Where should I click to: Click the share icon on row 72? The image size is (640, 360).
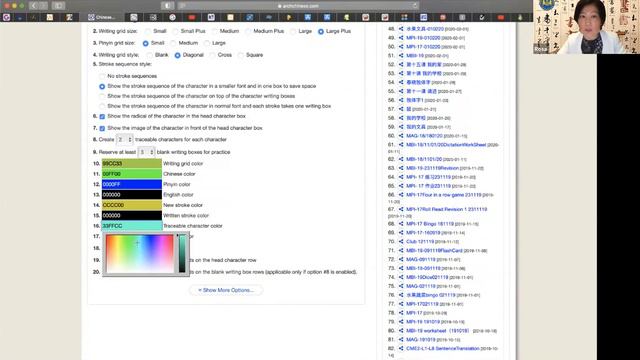[x=401, y=260]
